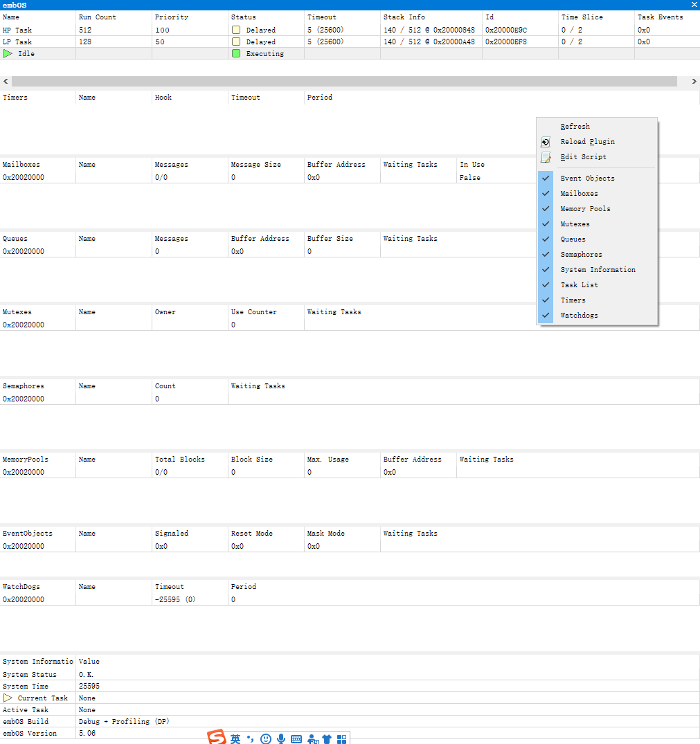The height and width of the screenshot is (744, 700).
Task: Click the Mutexes address 0x20020000
Action: point(24,325)
